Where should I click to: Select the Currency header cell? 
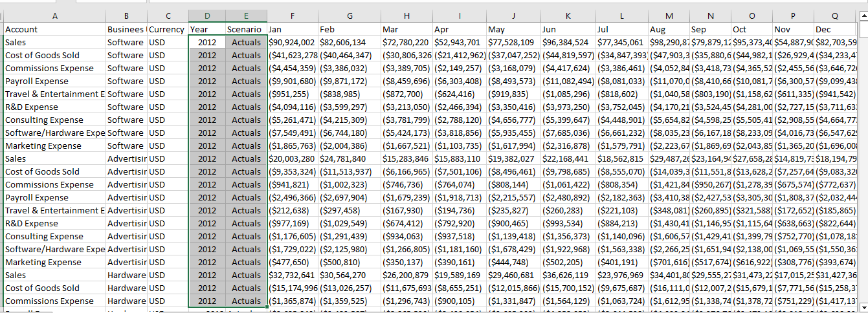pos(168,29)
